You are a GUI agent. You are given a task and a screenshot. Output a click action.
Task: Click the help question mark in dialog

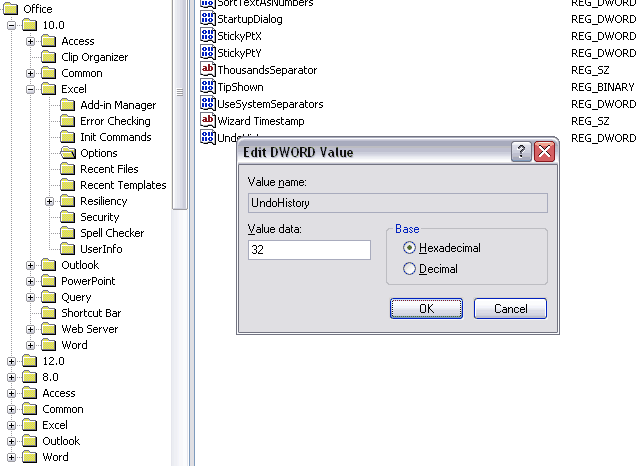[x=521, y=152]
